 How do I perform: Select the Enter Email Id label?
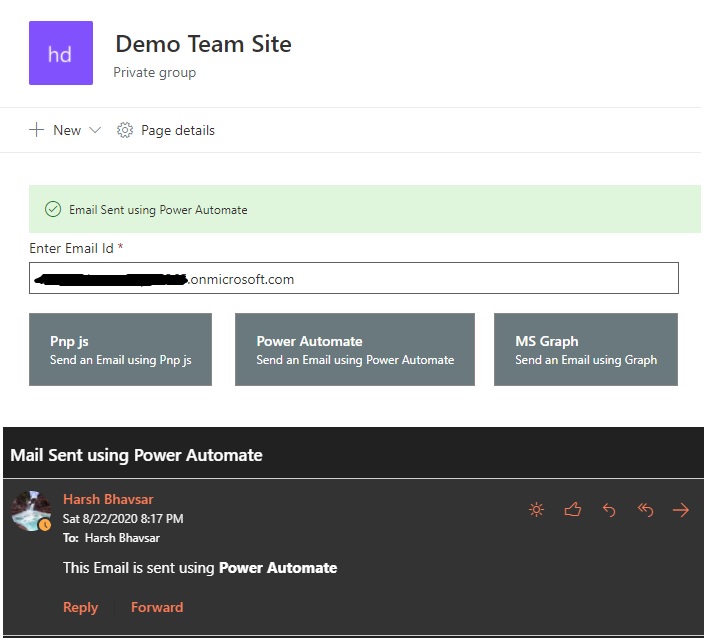(71, 248)
